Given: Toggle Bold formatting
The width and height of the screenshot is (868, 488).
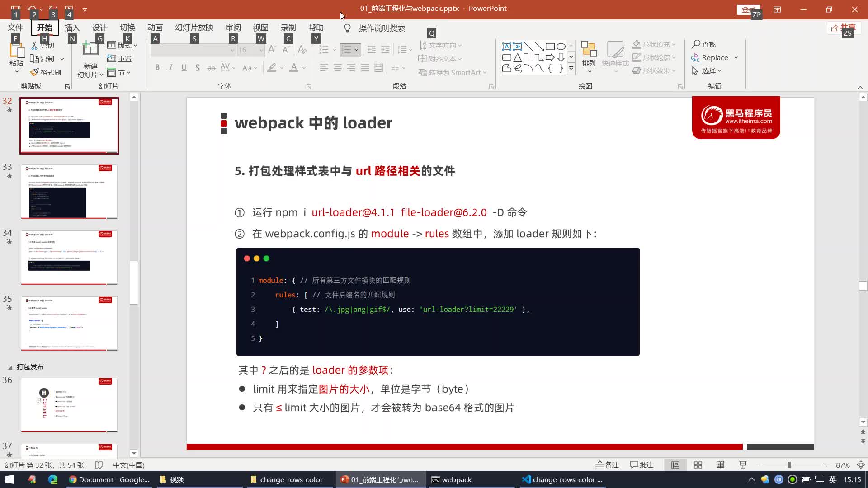Looking at the screenshot, I should (x=157, y=68).
